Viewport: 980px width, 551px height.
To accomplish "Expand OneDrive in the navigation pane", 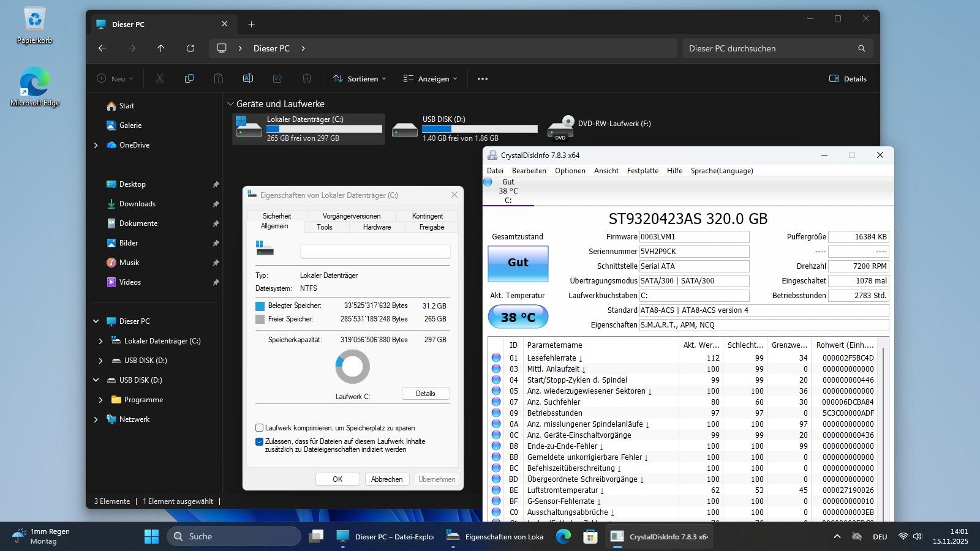I will pos(96,145).
